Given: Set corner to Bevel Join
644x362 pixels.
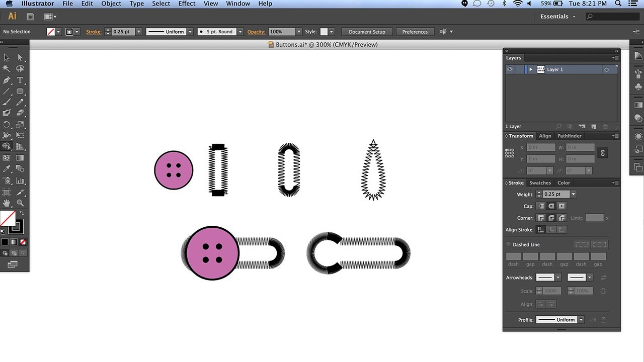Looking at the screenshot, I should pos(561,218).
